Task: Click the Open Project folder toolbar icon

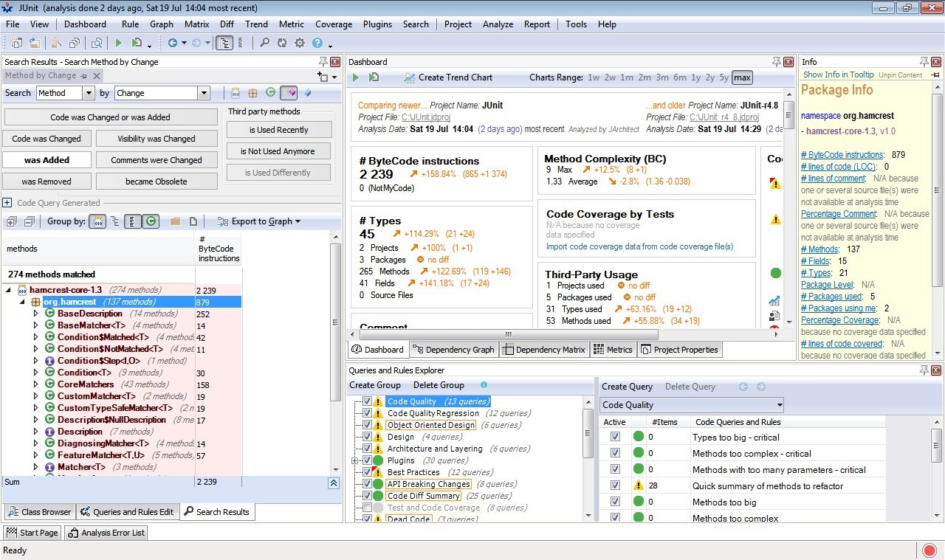Action: (34, 44)
